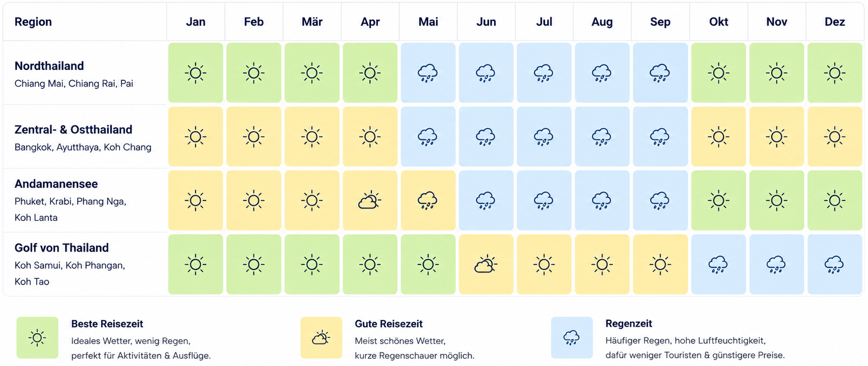Click the Nordthailand sun icon for Jan

point(195,73)
